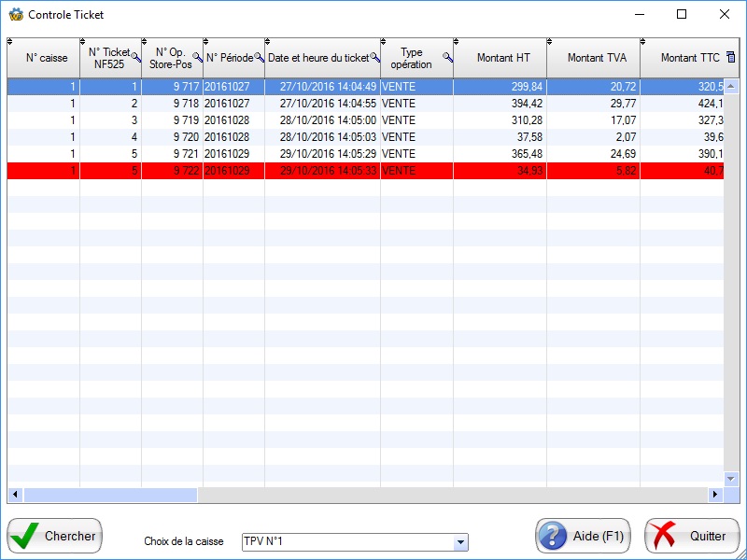Click the Controle Ticket app icon in title bar
Image resolution: width=747 pixels, height=560 pixels.
point(15,15)
